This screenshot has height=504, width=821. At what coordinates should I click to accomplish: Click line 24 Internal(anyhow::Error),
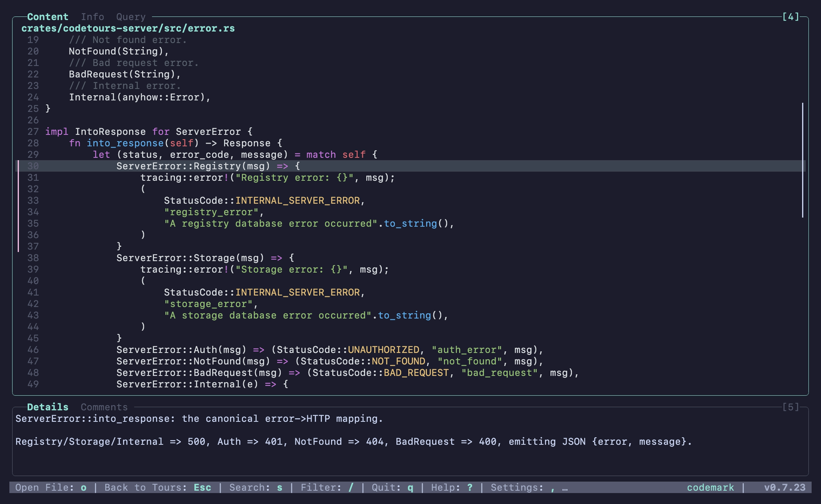point(140,97)
